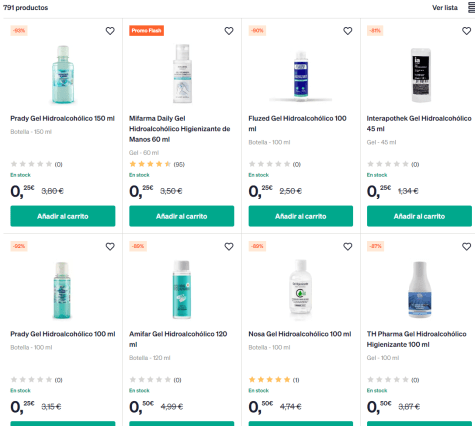Select the Ver lista option

(445, 8)
